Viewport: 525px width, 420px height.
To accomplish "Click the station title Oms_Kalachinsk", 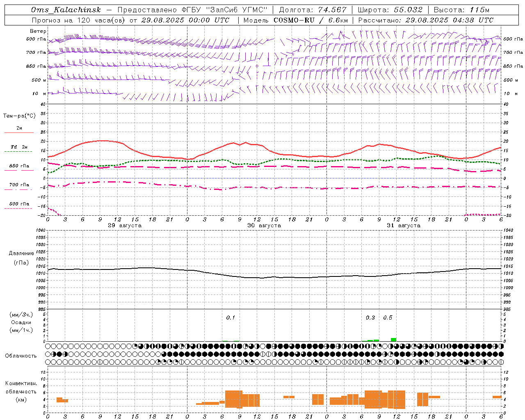I will 66,10.
